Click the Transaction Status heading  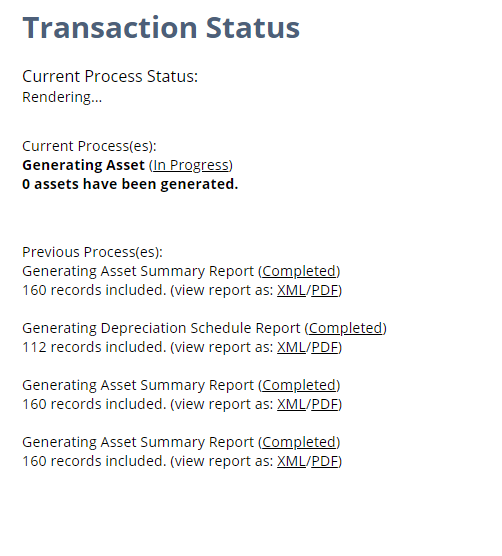tap(161, 28)
